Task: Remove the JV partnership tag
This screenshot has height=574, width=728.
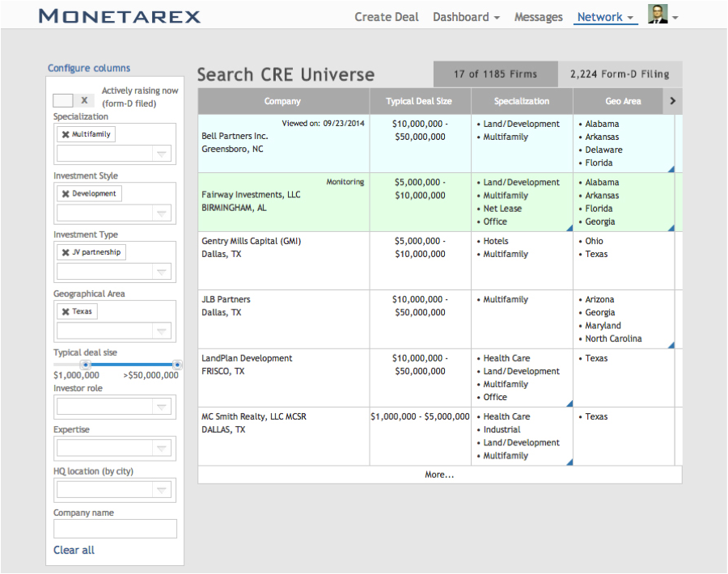Action: 66,252
